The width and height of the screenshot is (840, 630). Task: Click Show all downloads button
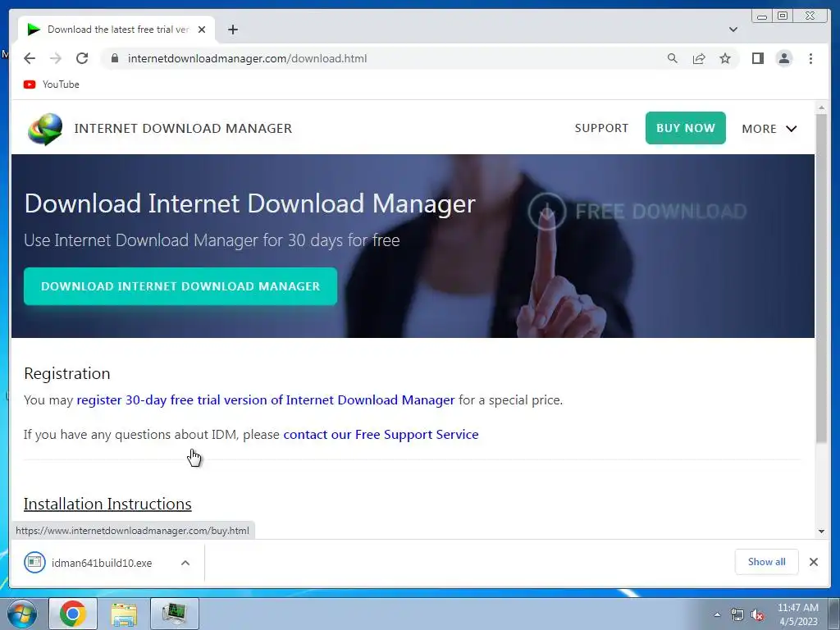pos(767,561)
